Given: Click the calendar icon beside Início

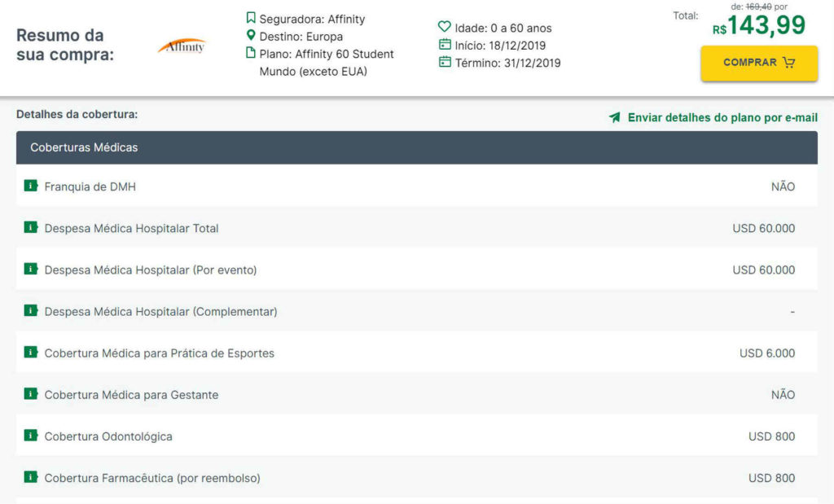Looking at the screenshot, I should point(445,44).
